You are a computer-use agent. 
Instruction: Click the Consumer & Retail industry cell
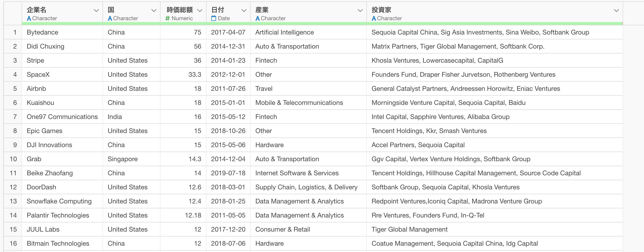tap(308, 229)
